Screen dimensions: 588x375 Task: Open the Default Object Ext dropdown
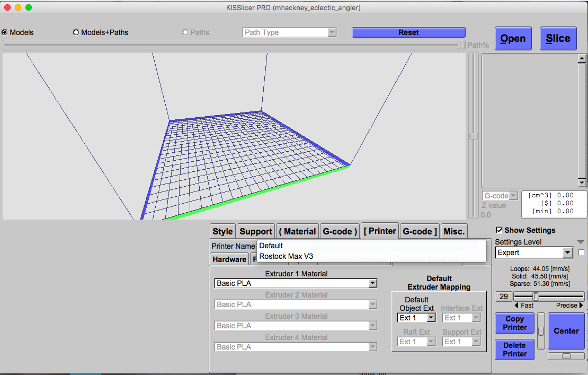pos(431,318)
